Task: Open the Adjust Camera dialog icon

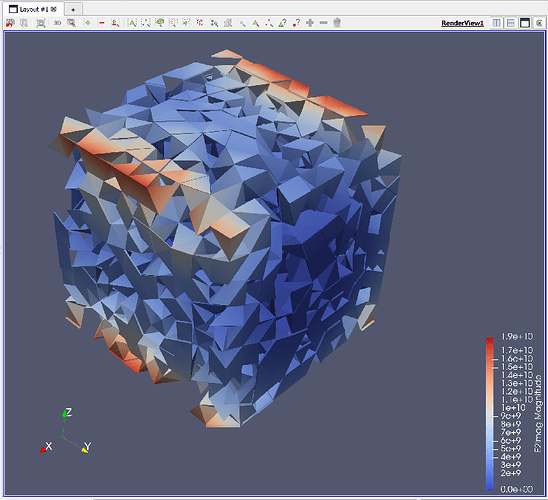Action: (x=41, y=23)
